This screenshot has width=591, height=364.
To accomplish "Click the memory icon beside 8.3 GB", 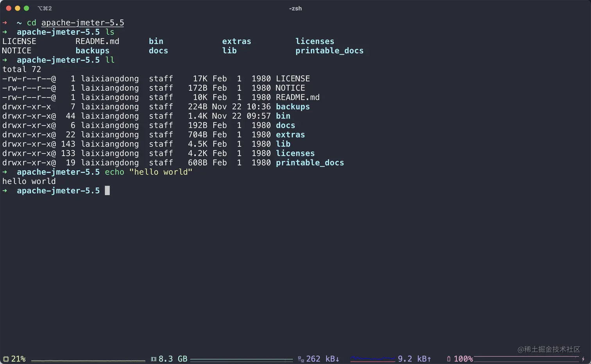I will tap(154, 359).
